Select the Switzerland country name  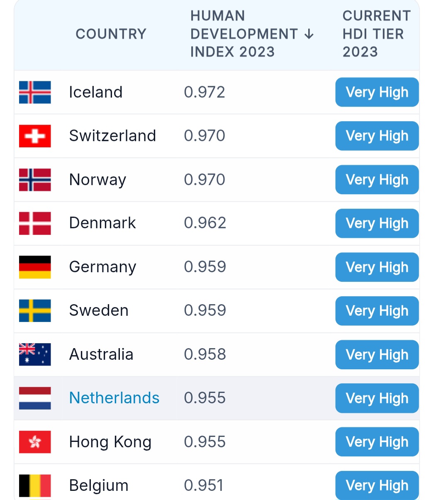(112, 136)
